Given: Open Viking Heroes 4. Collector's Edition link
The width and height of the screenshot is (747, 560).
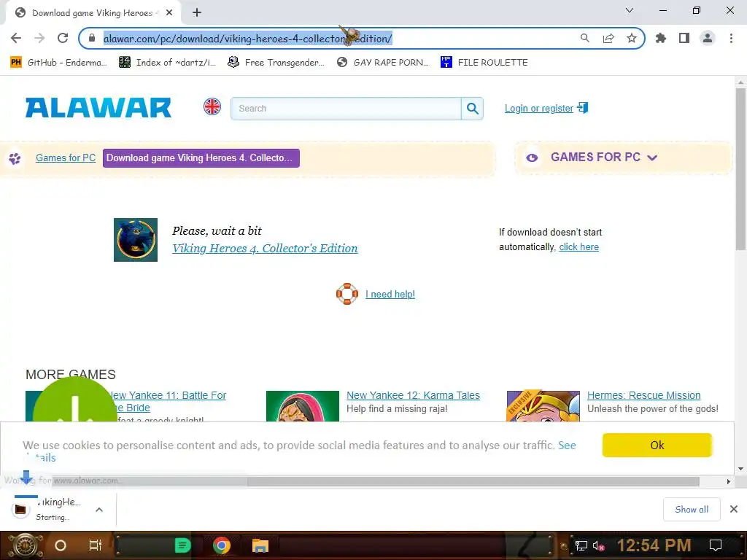Looking at the screenshot, I should coord(265,249).
